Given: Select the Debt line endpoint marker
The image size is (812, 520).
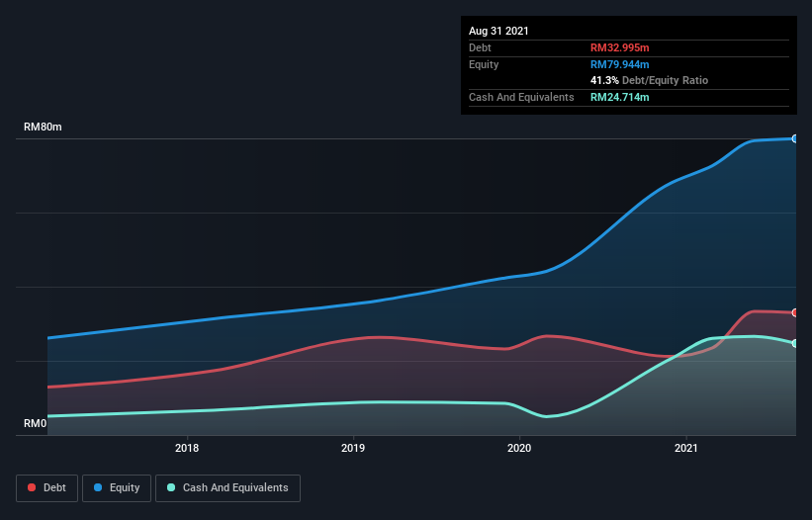Looking at the screenshot, I should pos(795,312).
